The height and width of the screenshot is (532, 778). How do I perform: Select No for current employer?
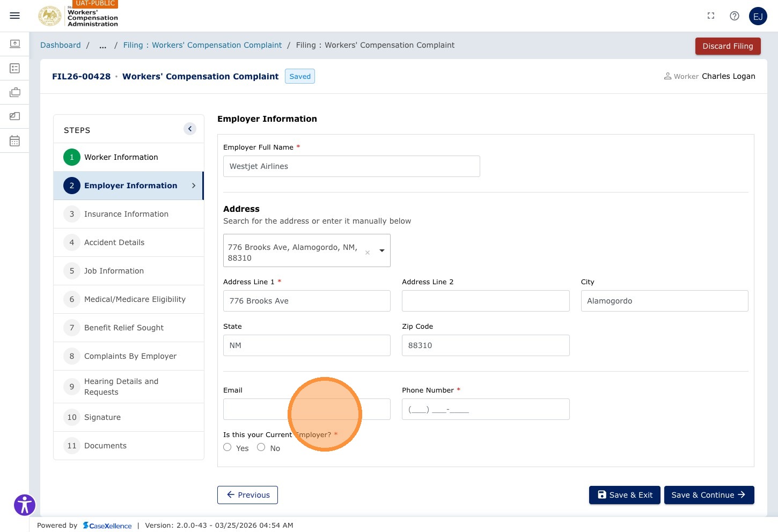(261, 447)
